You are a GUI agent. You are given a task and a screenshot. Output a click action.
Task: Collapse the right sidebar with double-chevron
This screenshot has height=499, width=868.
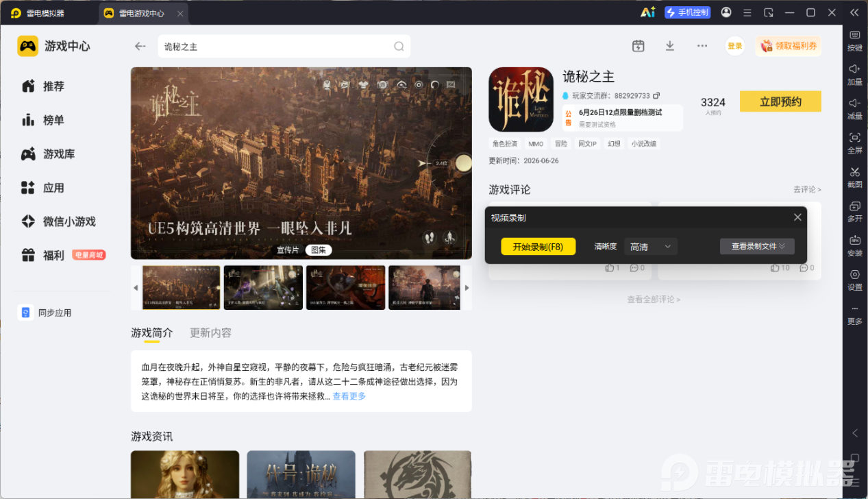pyautogui.click(x=854, y=12)
